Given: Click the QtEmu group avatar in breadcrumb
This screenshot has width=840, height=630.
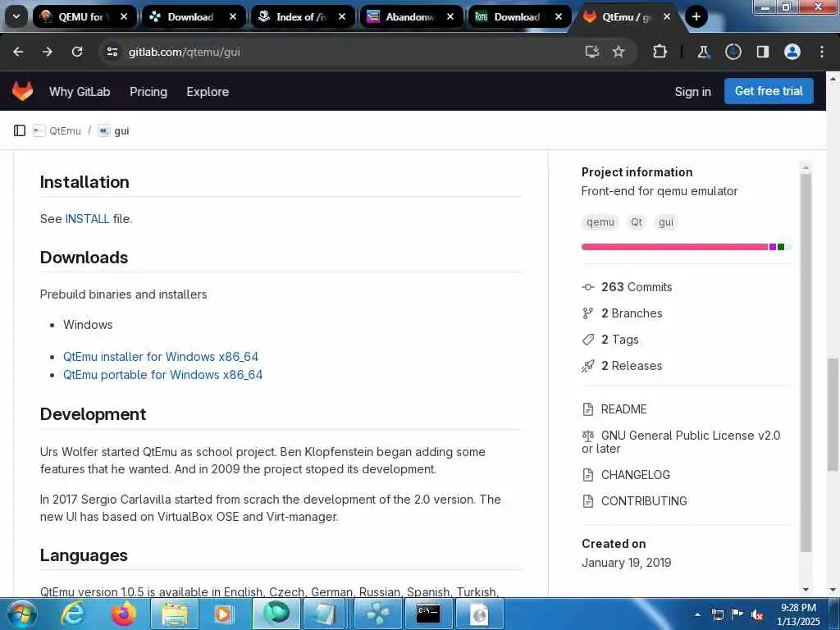Looking at the screenshot, I should click(x=39, y=130).
